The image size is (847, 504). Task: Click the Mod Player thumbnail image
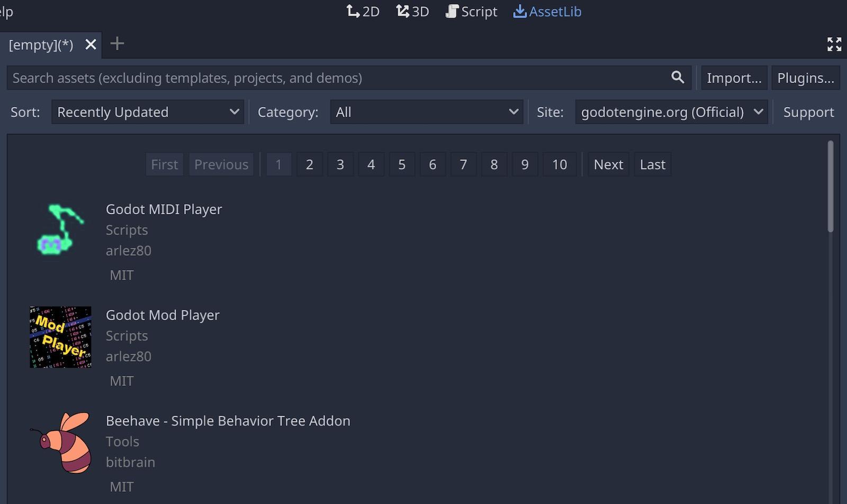pyautogui.click(x=60, y=337)
